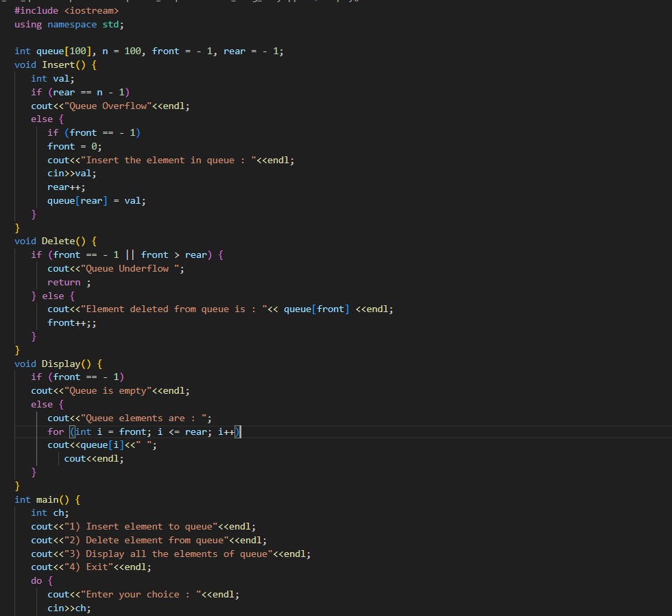The image size is (672, 616).
Task: Click the "1) Insert element to queue" line
Action: tap(143, 526)
